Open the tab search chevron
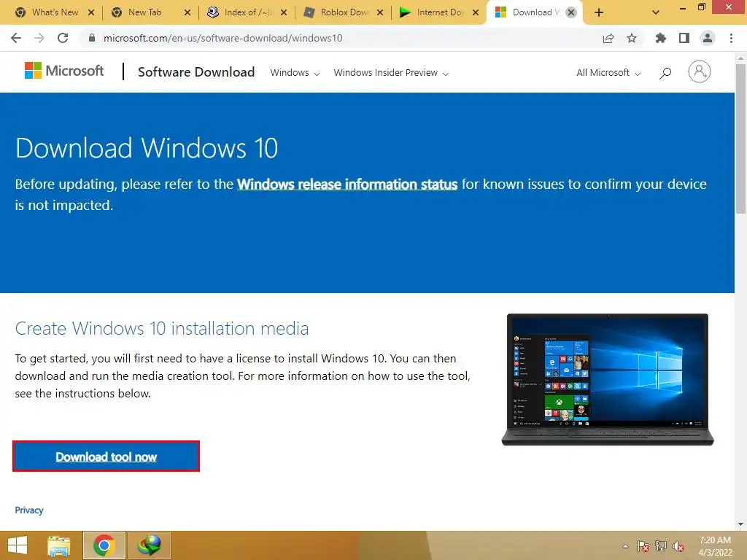 (656, 12)
